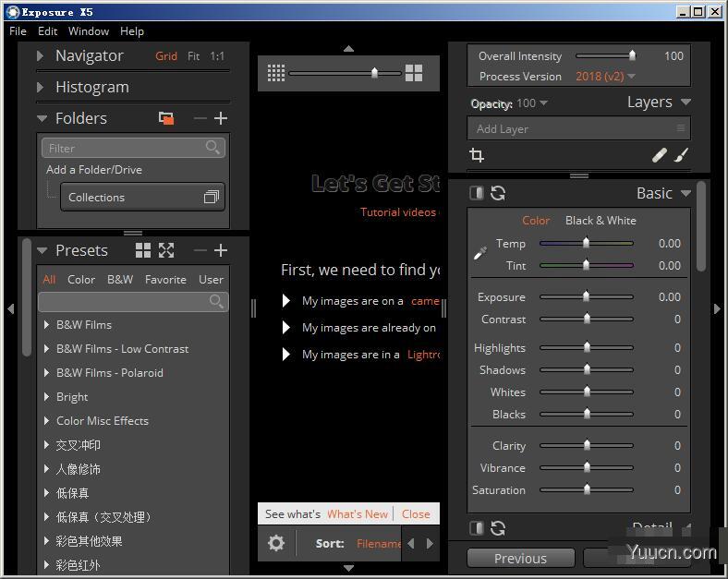This screenshot has height=579, width=728.
Task: Hide right panel with side arrow
Action: 717,308
